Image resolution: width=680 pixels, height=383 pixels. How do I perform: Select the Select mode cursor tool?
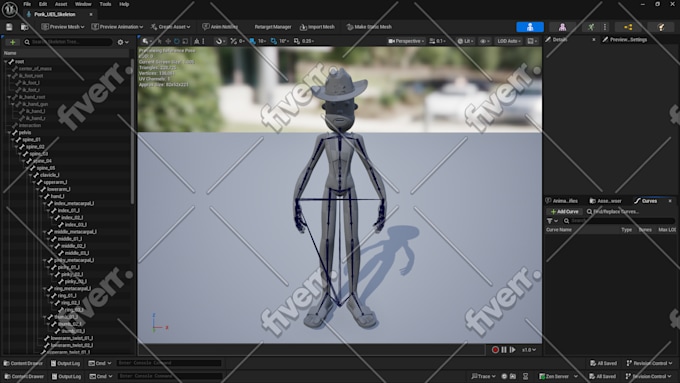(160, 41)
